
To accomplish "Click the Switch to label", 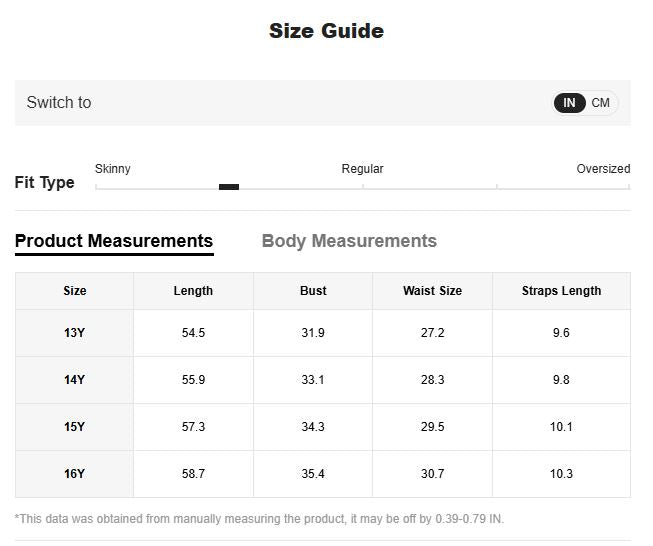I will tap(59, 102).
